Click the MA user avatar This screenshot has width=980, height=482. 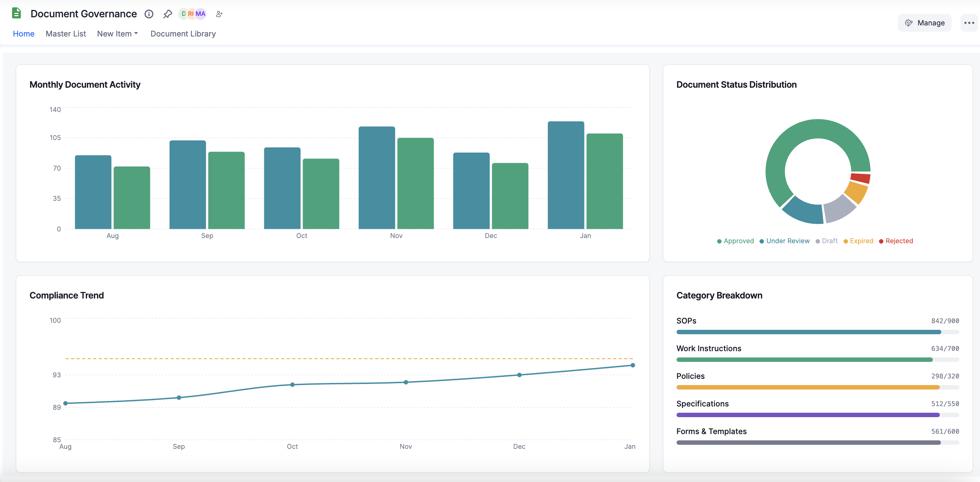[x=201, y=14]
